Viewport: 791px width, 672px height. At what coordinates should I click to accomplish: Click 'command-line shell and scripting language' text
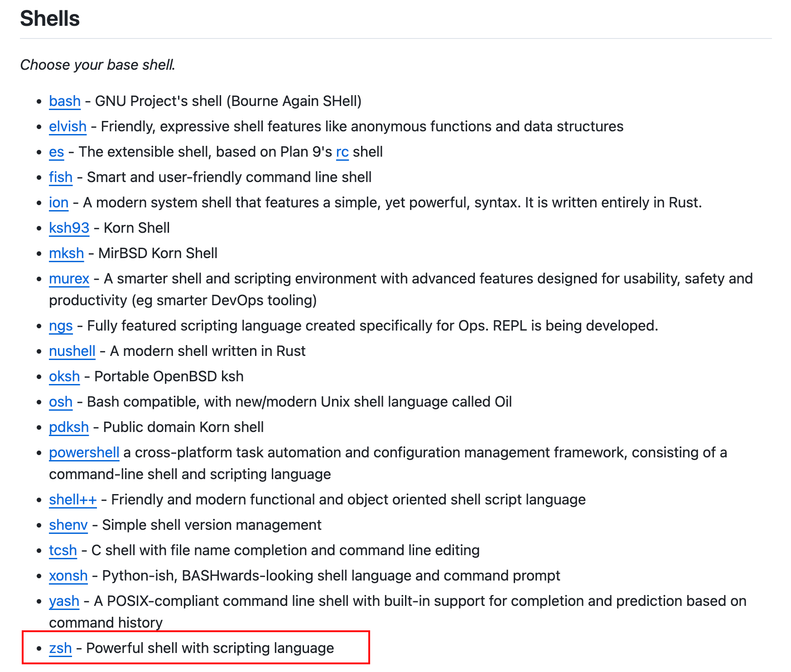190,474
